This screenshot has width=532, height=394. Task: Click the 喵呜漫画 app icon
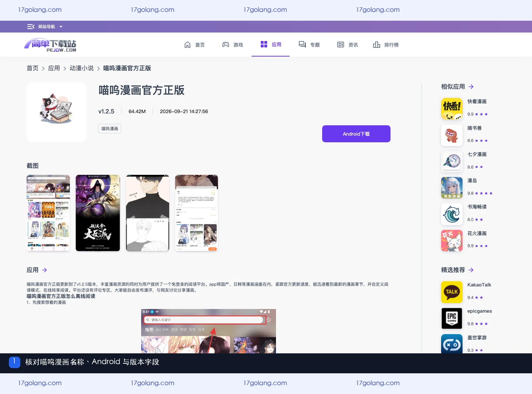[x=57, y=112]
